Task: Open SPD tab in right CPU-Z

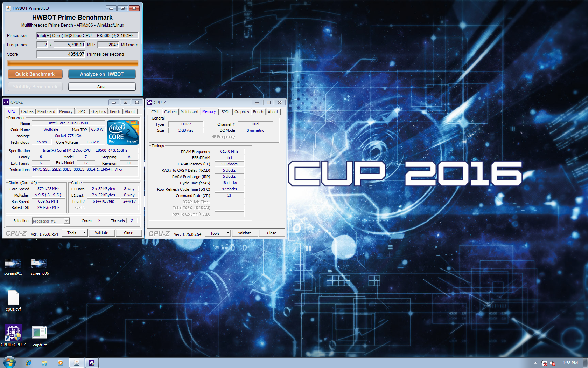Action: [225, 112]
